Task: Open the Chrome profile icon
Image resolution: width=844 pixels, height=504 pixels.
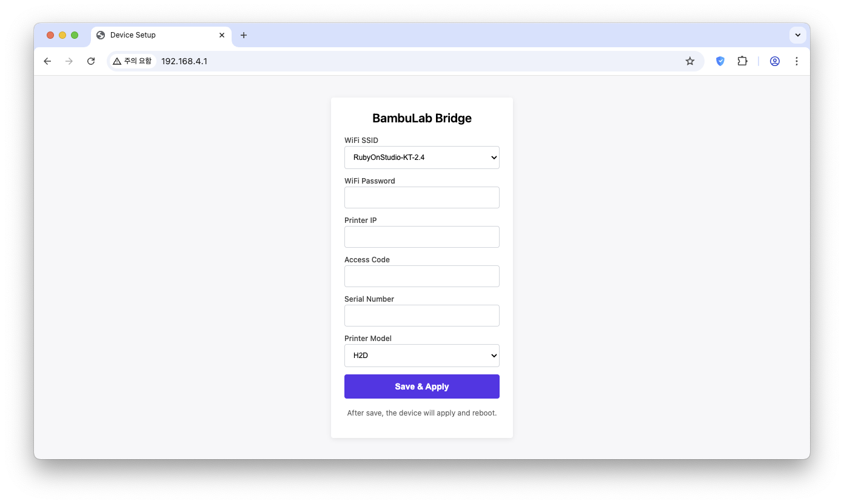Action: (775, 61)
